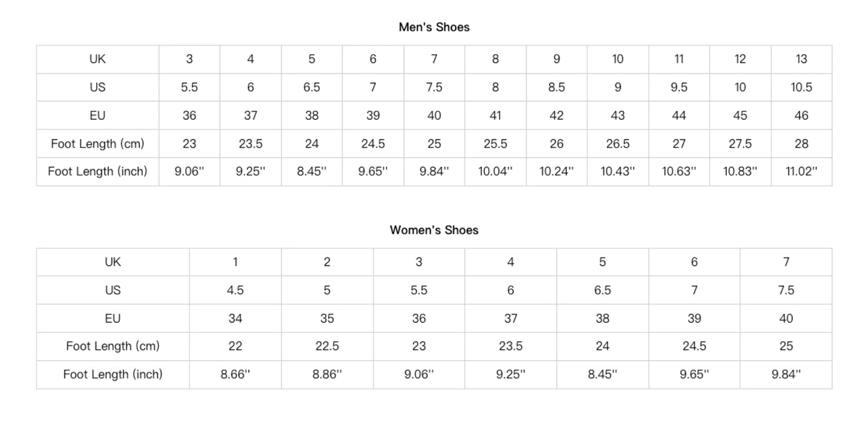This screenshot has height=427, width=868.
Task: Click the 27.5 cm foot length cell
Action: pyautogui.click(x=740, y=143)
